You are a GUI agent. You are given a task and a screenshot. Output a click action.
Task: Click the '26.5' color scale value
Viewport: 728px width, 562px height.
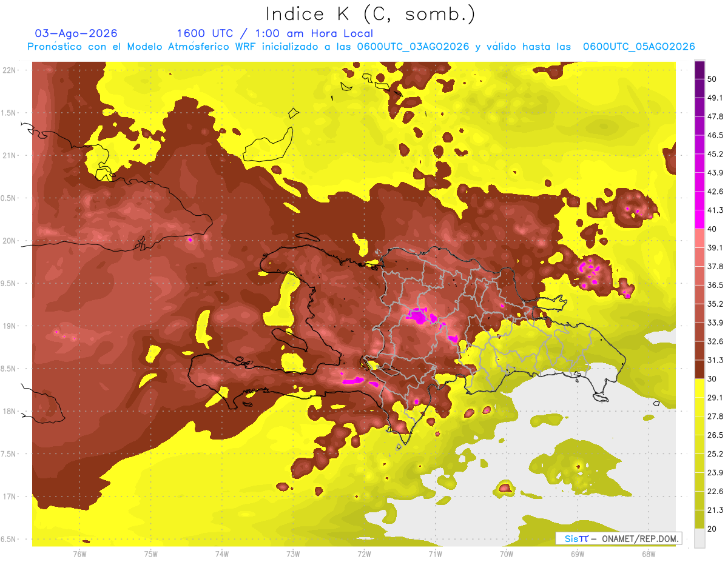tap(715, 435)
